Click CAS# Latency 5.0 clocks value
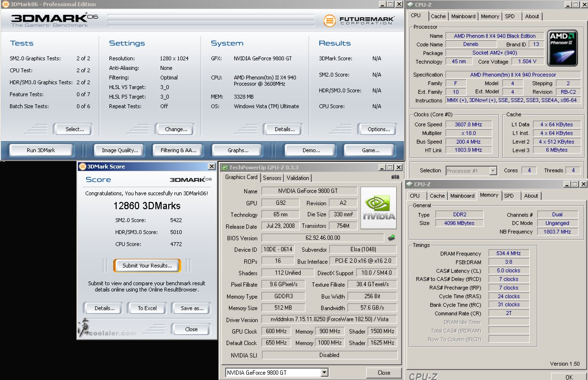The height and width of the screenshot is (380, 588). pyautogui.click(x=509, y=270)
